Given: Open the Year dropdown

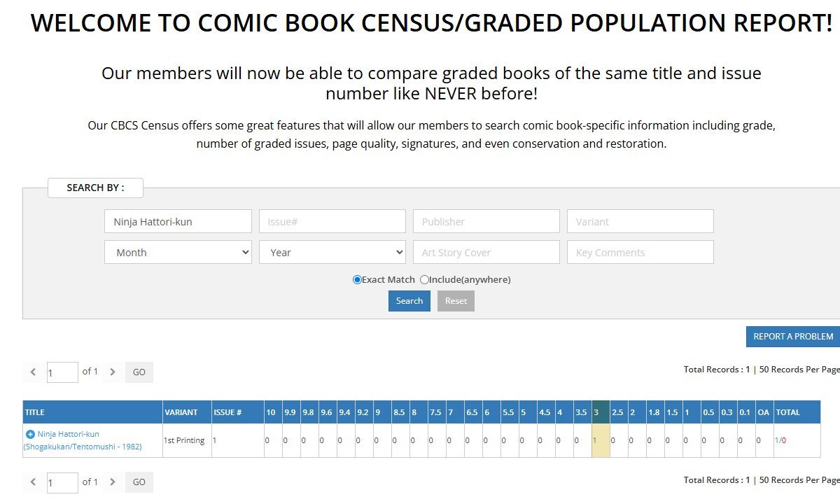Looking at the screenshot, I should click(x=332, y=253).
